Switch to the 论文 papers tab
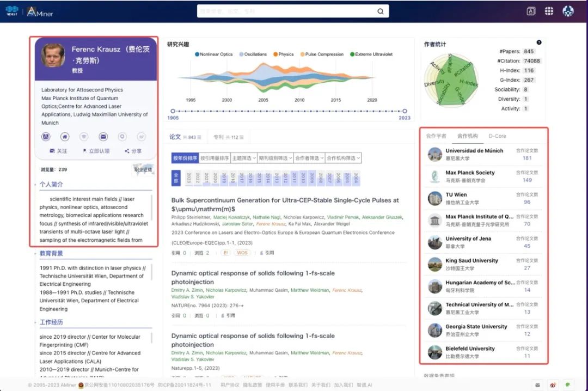 (185, 137)
